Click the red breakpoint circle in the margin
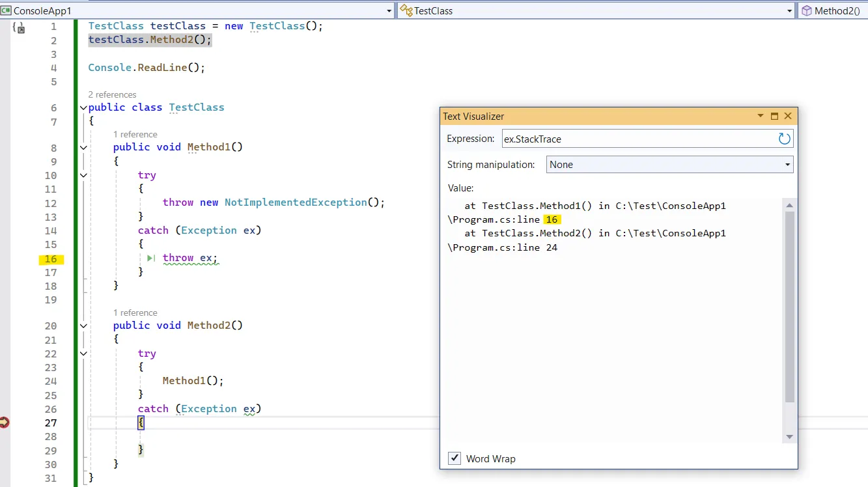 point(5,422)
